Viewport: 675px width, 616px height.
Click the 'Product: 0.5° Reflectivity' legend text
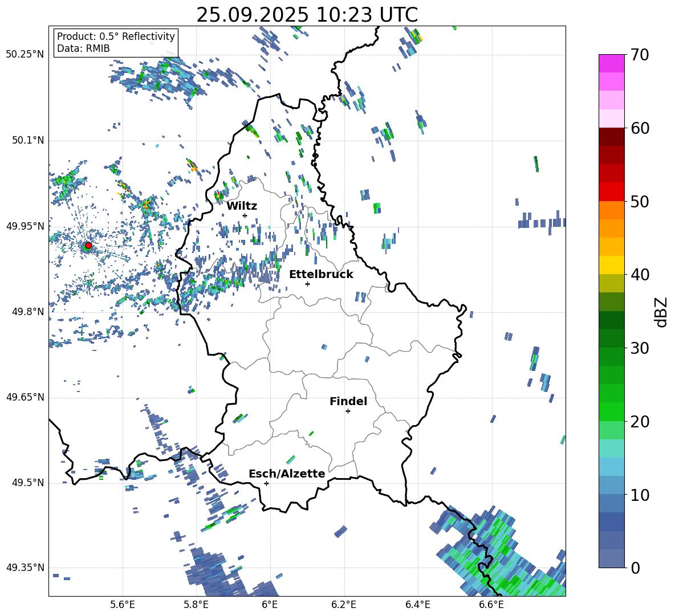[116, 36]
